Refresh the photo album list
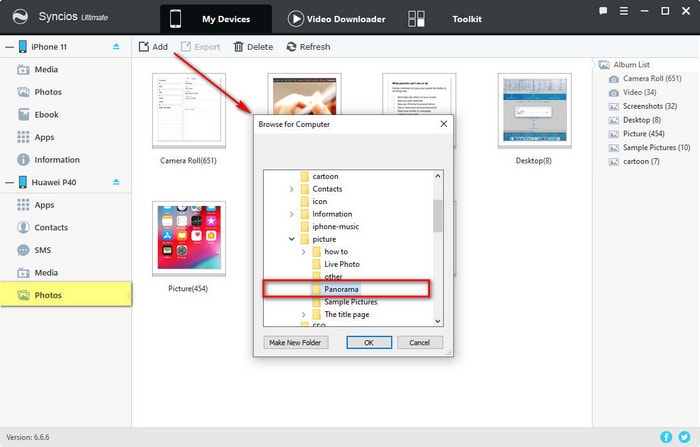This screenshot has width=700, height=447. [x=308, y=46]
